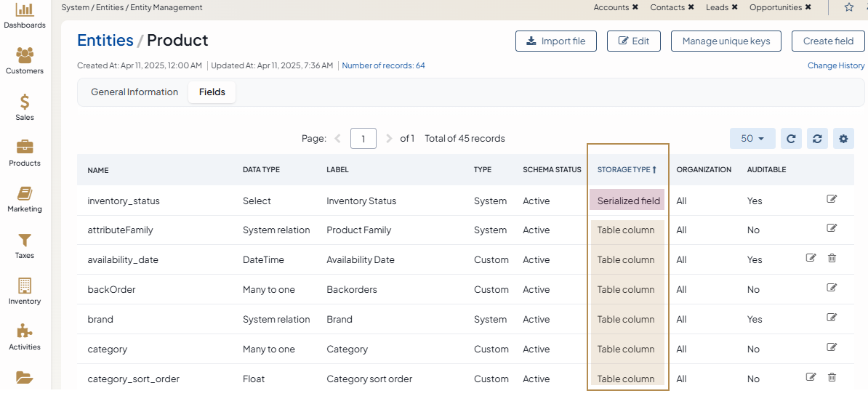Open the Taxes funnel icon
This screenshot has width=868, height=396.
pyautogui.click(x=25, y=245)
